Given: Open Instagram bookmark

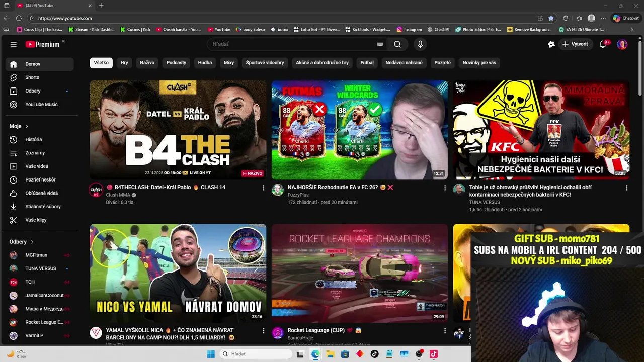Looking at the screenshot, I should point(409,29).
